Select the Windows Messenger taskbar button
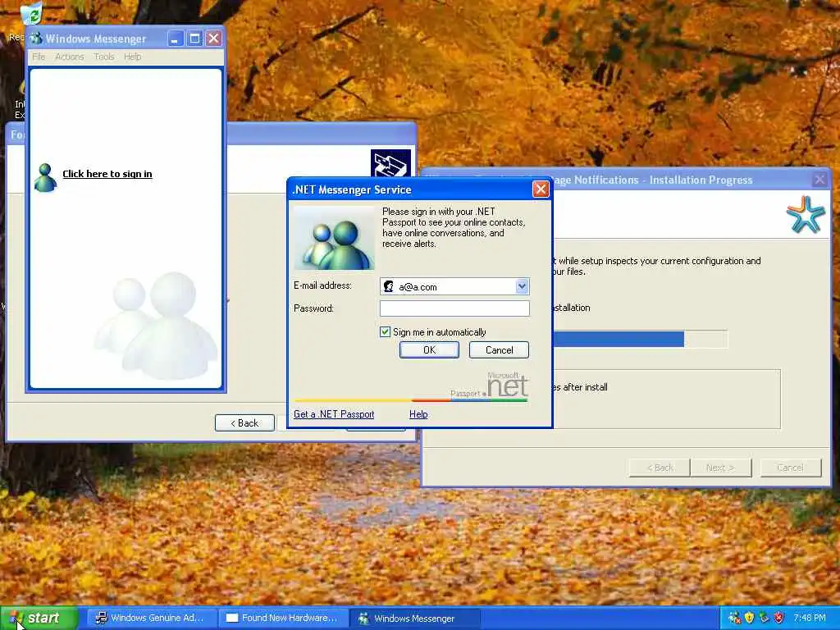Image resolution: width=840 pixels, height=630 pixels. click(x=415, y=619)
